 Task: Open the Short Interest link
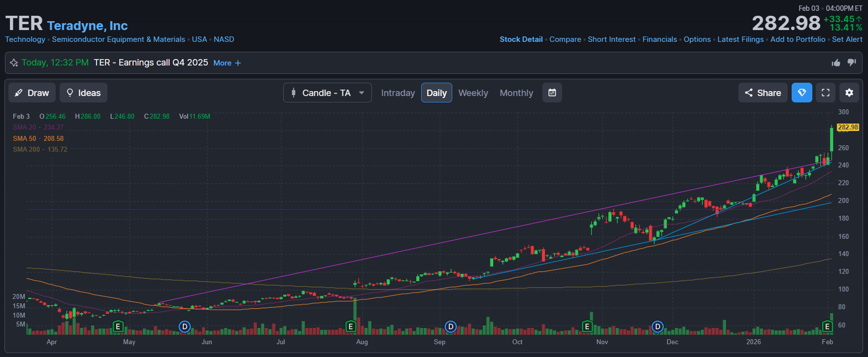(612, 39)
